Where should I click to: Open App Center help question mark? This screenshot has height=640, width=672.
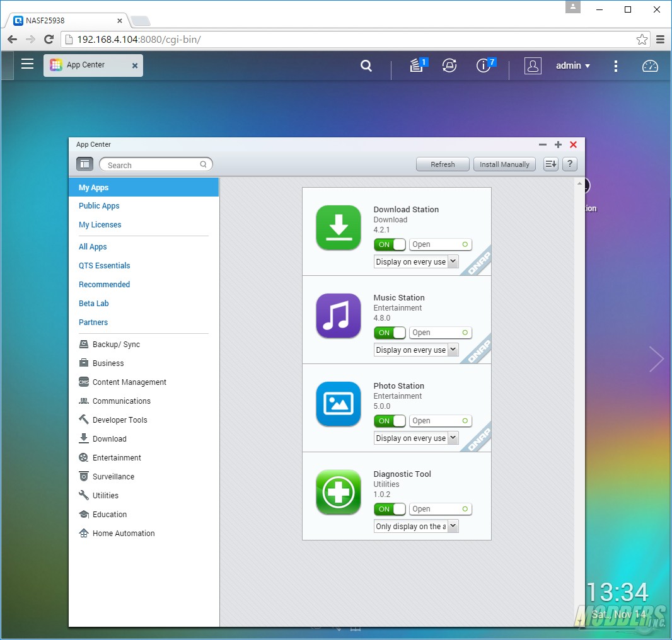pos(570,164)
